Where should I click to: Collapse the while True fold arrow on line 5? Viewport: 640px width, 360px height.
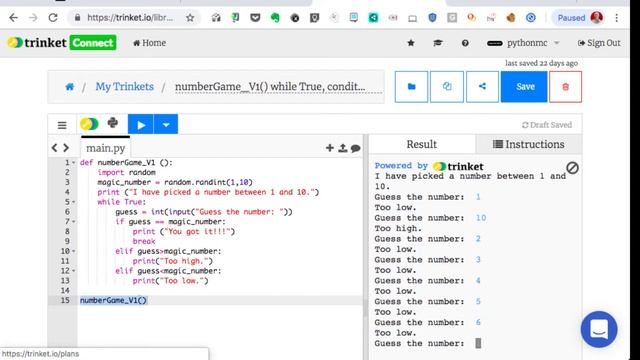tap(74, 202)
